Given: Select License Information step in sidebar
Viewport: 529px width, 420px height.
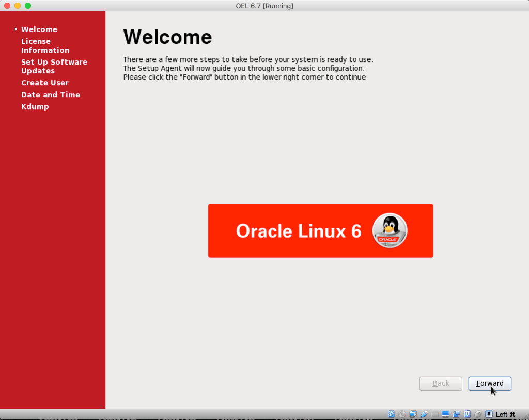Looking at the screenshot, I should (x=45, y=45).
